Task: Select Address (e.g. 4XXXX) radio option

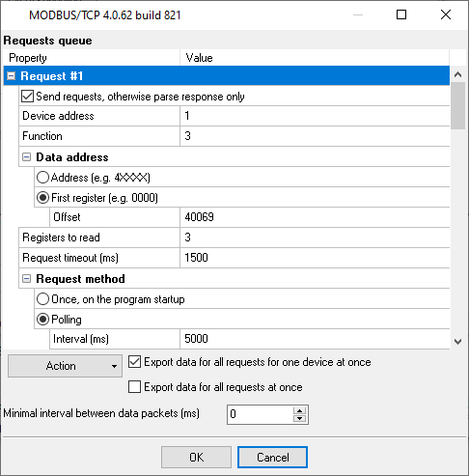Action: pos(42,178)
